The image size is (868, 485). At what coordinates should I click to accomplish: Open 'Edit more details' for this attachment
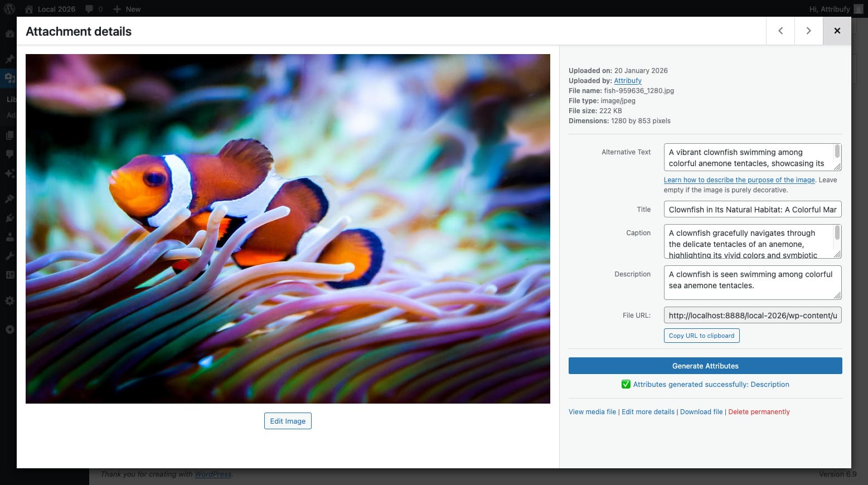(648, 411)
